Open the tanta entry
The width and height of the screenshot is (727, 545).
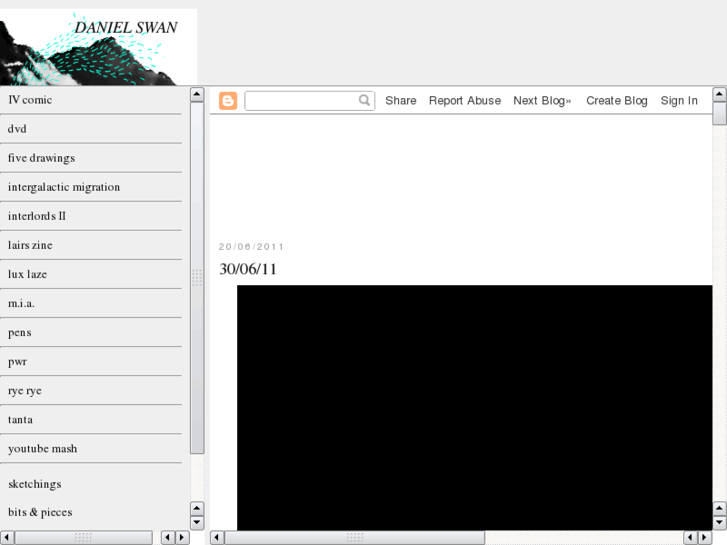(20, 420)
